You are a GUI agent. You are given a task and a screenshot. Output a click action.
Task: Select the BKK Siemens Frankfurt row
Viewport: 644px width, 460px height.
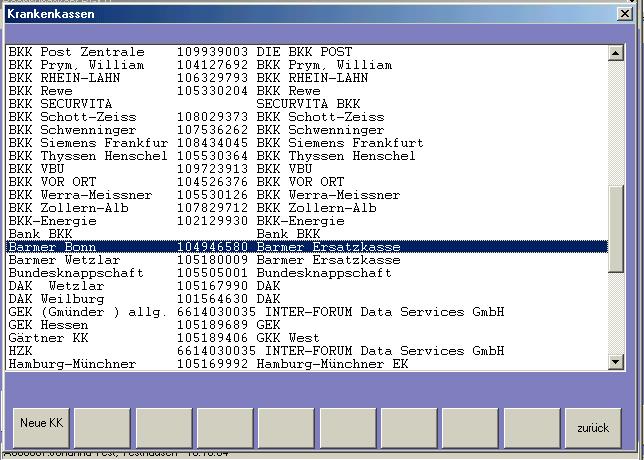tap(307, 143)
